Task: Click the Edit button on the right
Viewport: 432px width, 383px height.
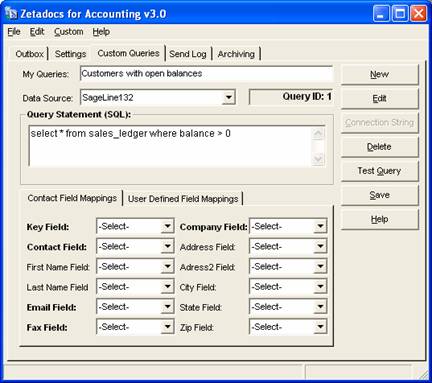Action: click(379, 99)
